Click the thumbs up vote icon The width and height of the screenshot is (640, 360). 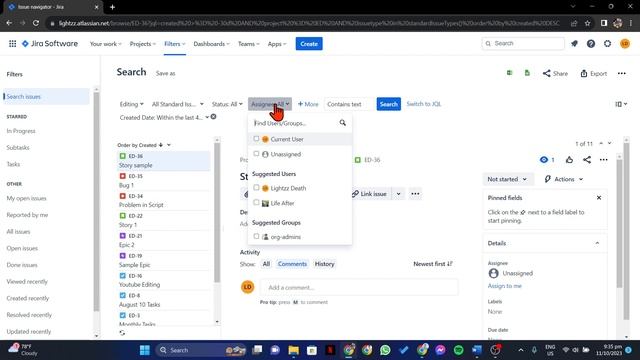[x=569, y=160]
